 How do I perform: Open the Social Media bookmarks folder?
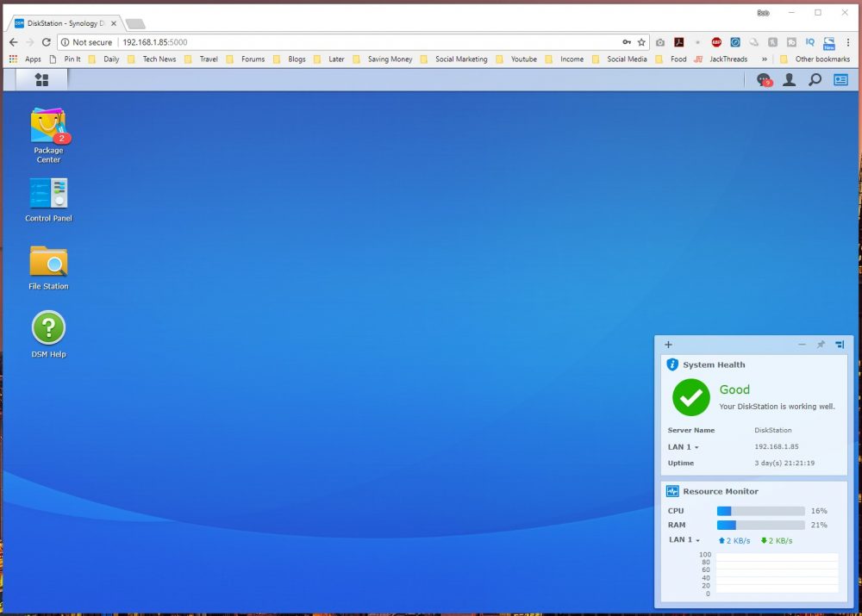tap(619, 59)
